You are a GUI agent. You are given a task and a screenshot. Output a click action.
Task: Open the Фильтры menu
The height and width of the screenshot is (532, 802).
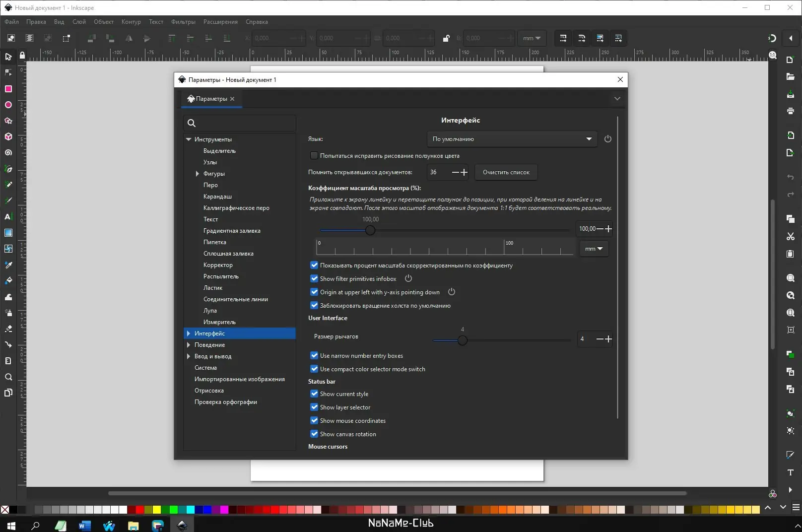click(183, 22)
